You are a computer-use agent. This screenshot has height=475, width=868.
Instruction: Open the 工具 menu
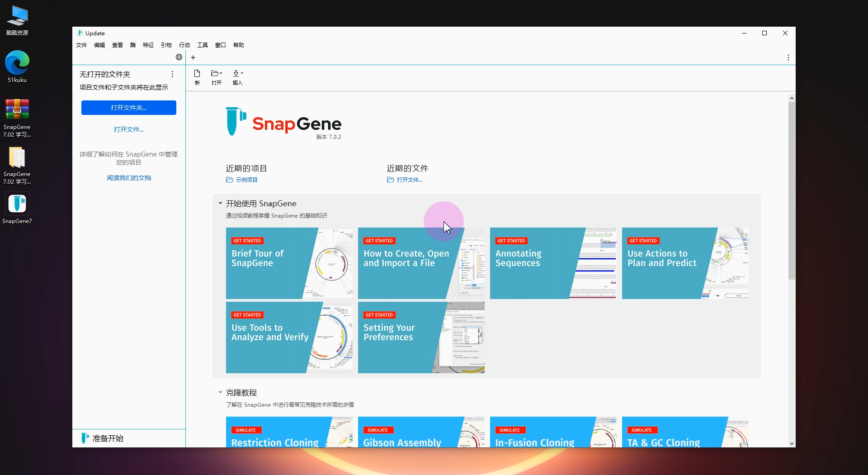coord(202,45)
